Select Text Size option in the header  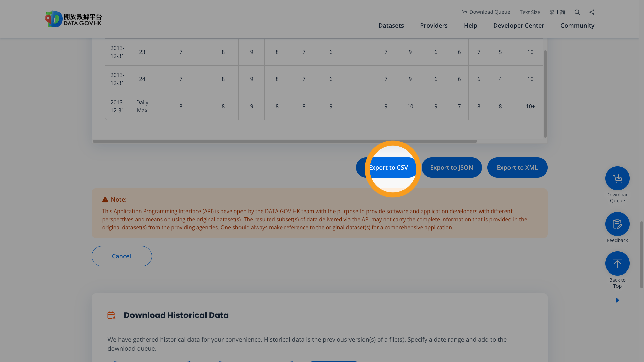click(530, 12)
